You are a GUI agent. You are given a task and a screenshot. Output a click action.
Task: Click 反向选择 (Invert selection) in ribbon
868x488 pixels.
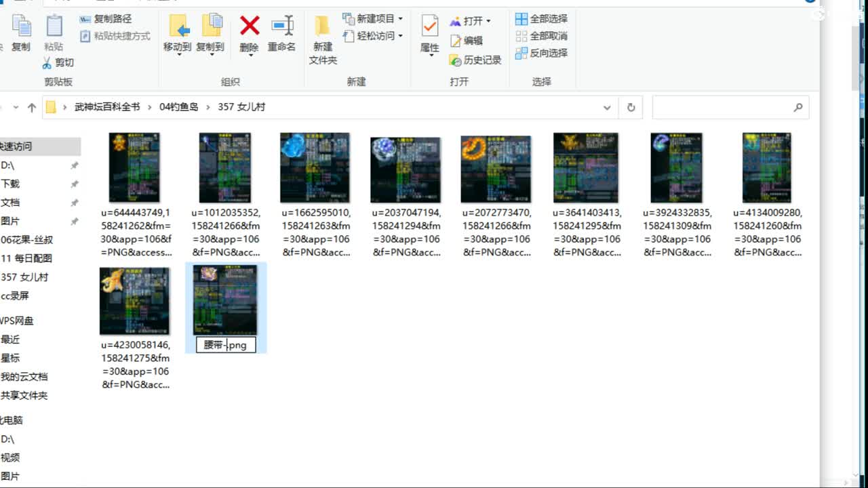point(541,53)
